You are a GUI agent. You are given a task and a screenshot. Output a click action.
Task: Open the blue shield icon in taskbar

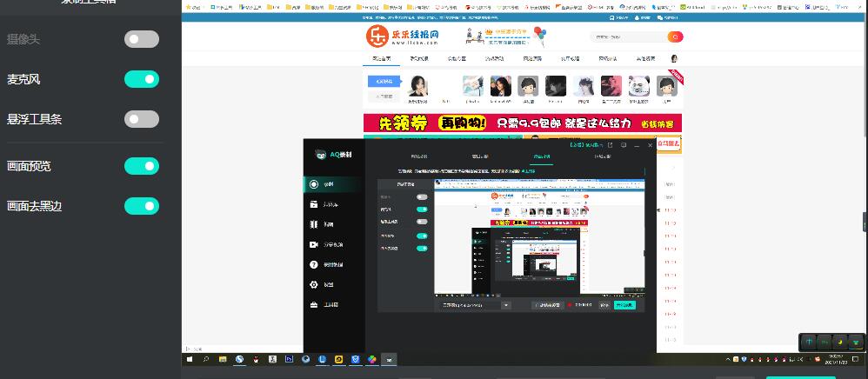356,359
